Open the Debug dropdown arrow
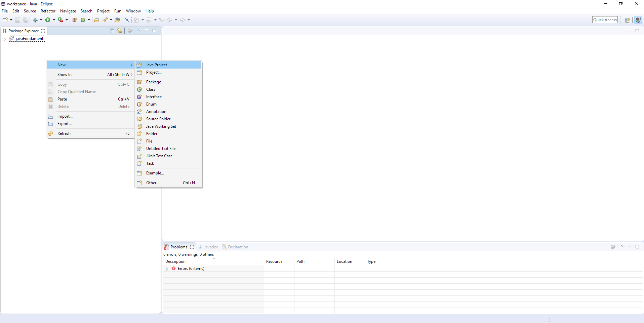 pos(41,20)
